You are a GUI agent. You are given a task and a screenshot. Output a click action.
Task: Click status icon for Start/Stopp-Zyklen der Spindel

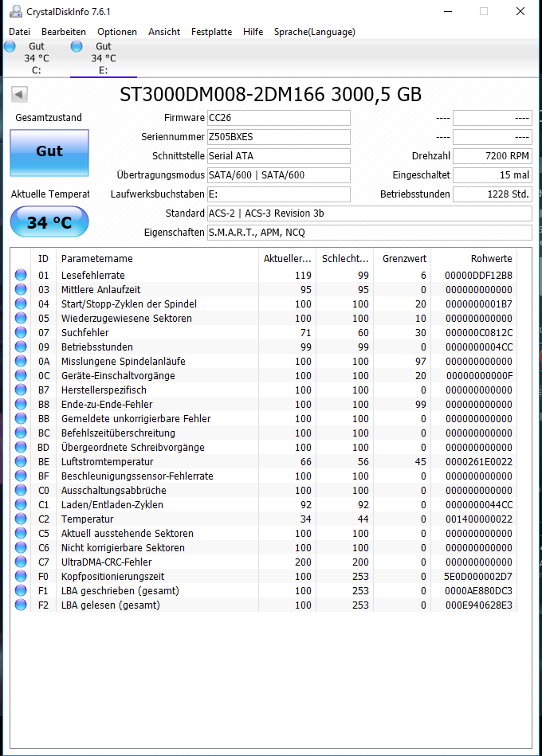21,304
